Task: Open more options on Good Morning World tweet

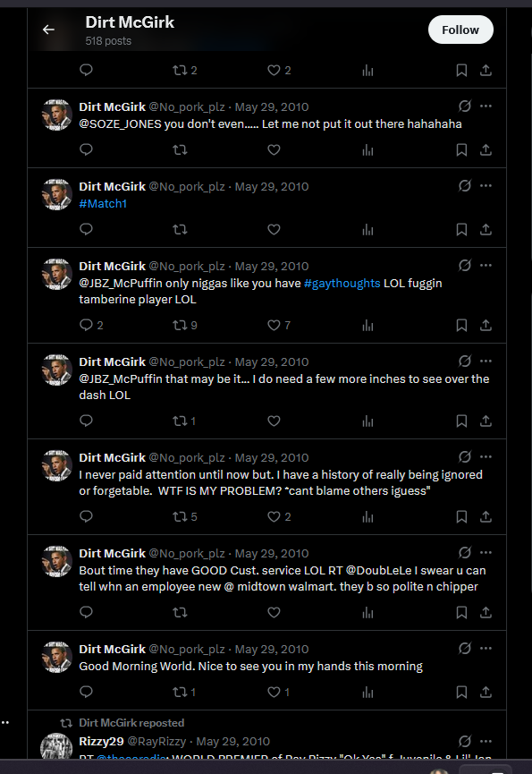Action: [486, 648]
